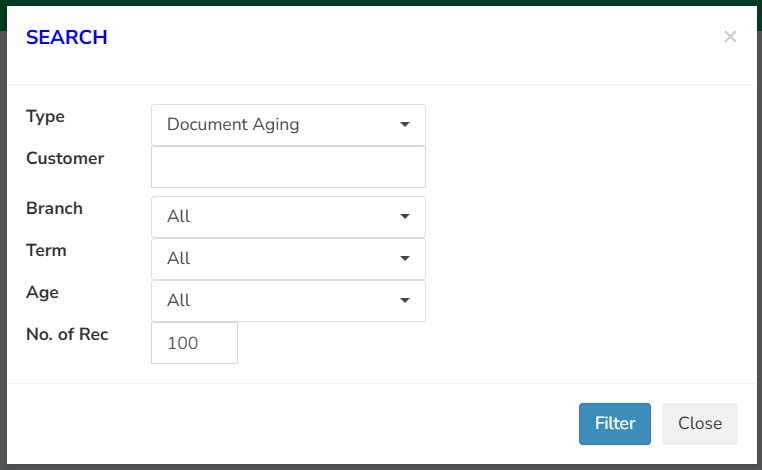Apply the search with the Filter button
Screen dimensions: 762x470
tap(615, 424)
